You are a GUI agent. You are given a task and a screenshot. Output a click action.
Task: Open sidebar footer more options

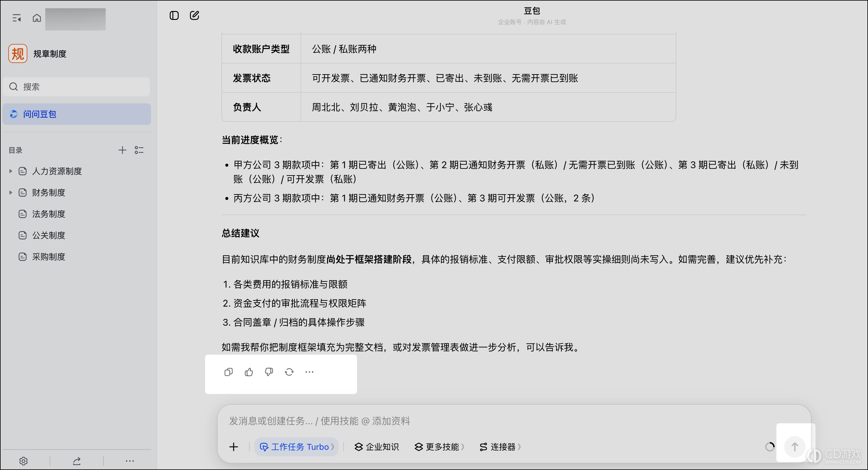click(x=130, y=461)
